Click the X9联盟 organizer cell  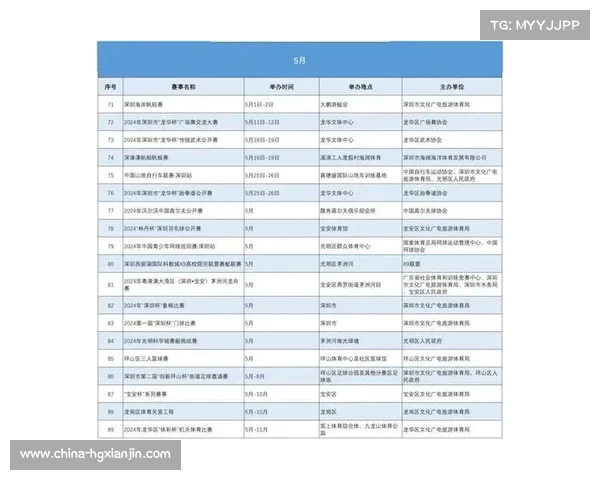(413, 264)
